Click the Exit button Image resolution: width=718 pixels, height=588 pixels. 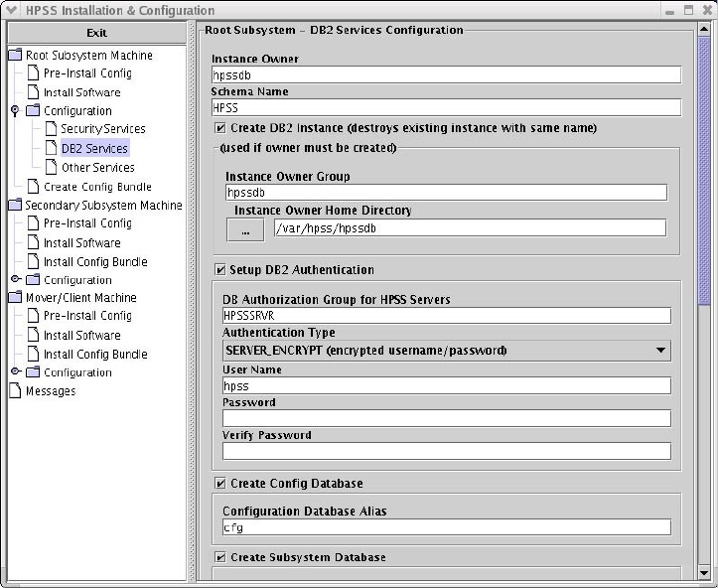click(97, 33)
